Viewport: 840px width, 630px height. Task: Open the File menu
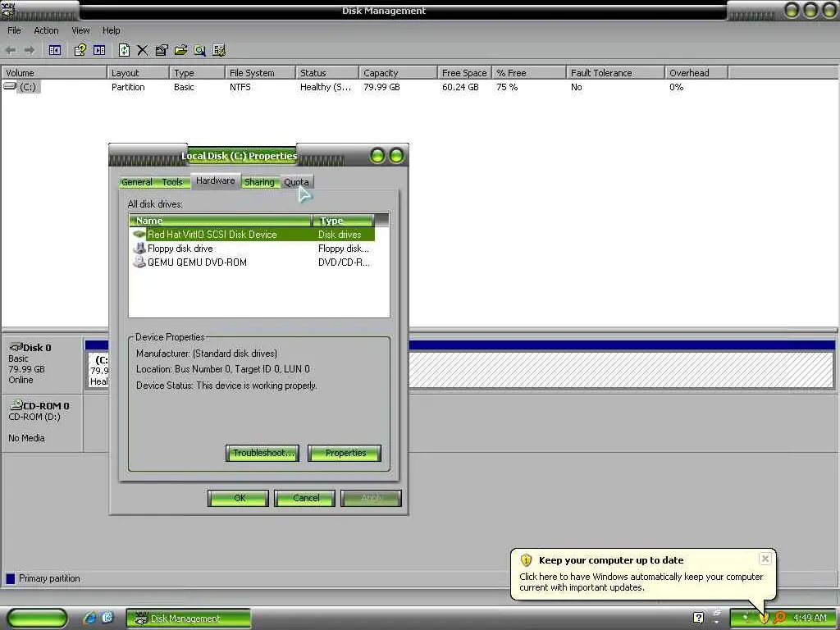[14, 30]
